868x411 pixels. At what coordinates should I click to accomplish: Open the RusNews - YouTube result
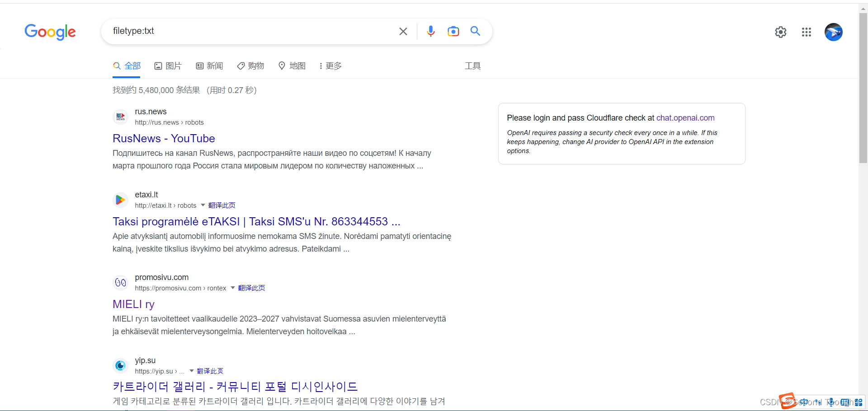coord(164,138)
